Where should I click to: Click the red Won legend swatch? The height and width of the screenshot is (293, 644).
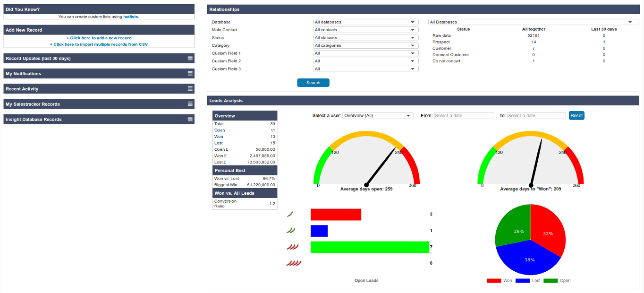493,281
